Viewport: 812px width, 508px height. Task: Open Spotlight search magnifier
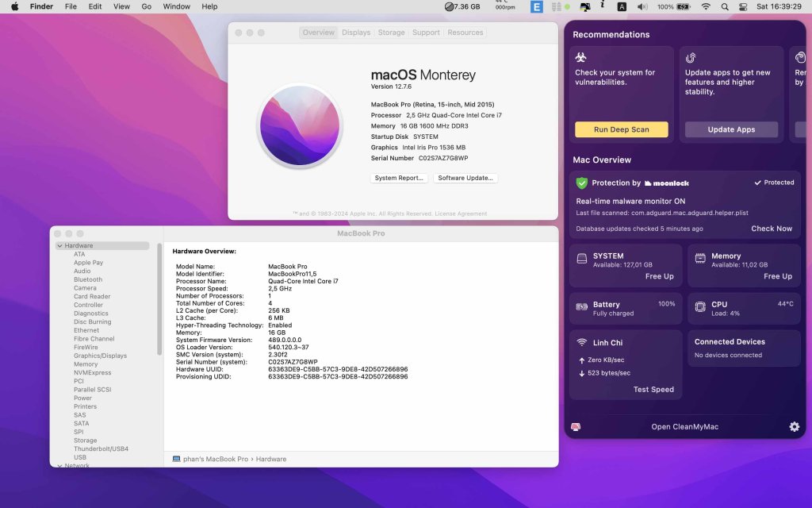point(725,6)
